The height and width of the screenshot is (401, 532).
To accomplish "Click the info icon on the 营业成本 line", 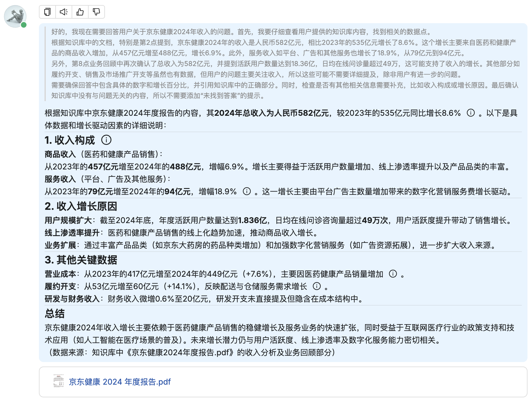I will pos(393,274).
